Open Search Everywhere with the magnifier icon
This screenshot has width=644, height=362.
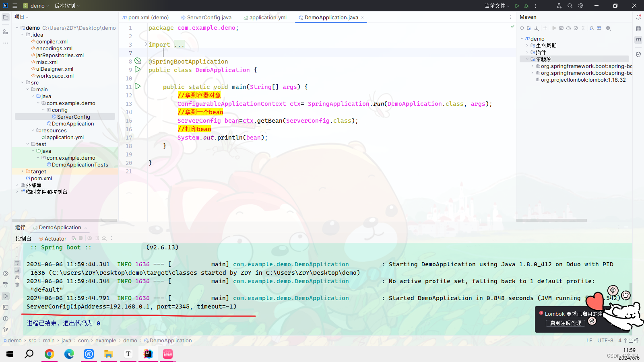pos(570,6)
